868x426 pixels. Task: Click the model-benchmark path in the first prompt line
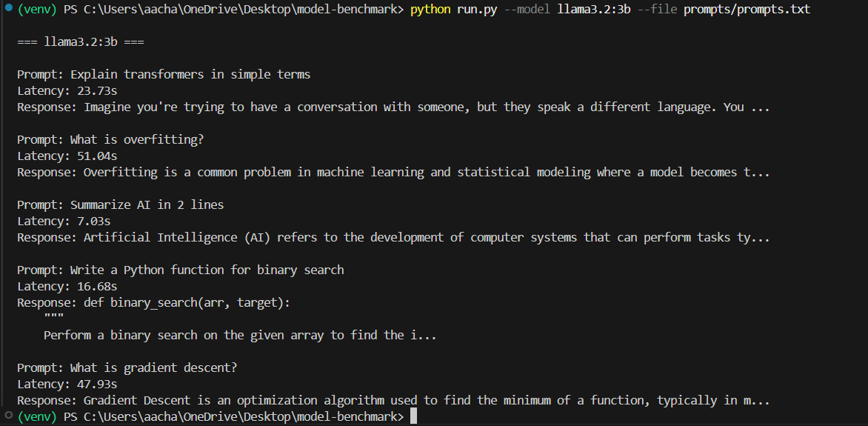[244, 10]
